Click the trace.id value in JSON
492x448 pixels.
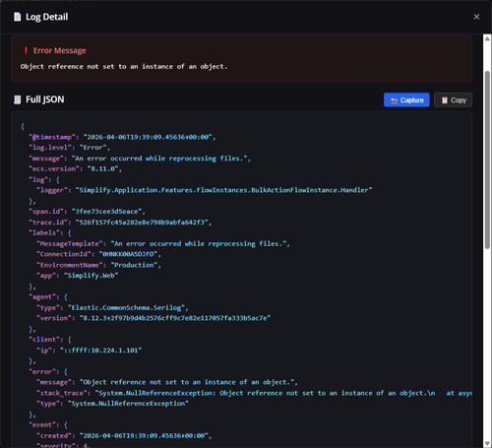click(x=144, y=223)
